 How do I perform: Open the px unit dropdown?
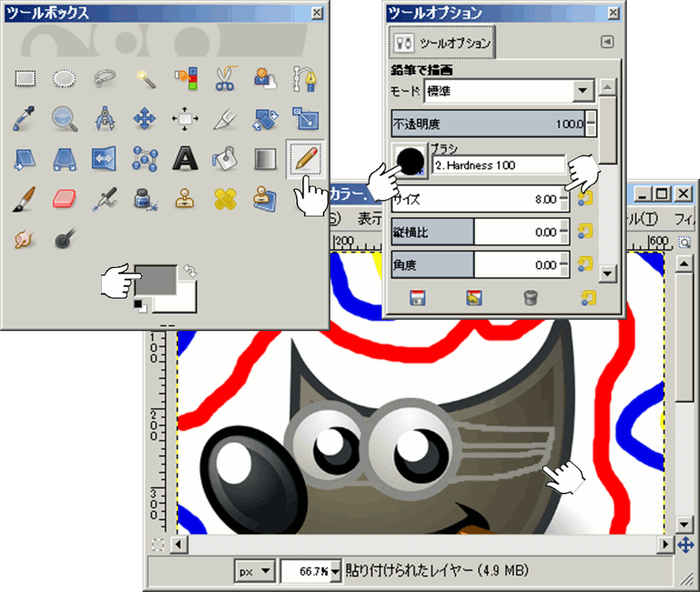[x=254, y=571]
